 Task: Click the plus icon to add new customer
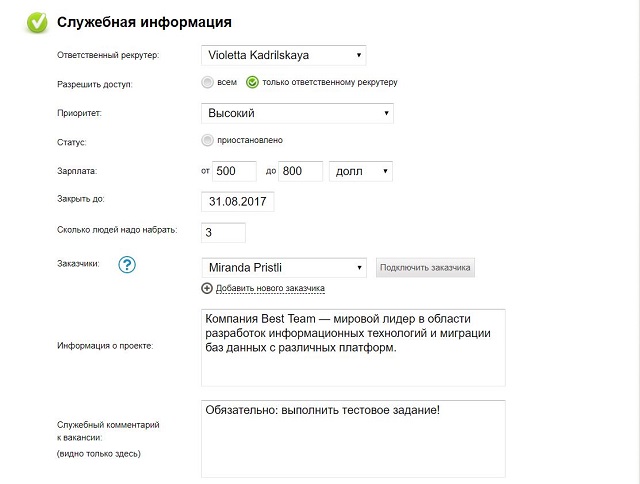pyautogui.click(x=207, y=288)
